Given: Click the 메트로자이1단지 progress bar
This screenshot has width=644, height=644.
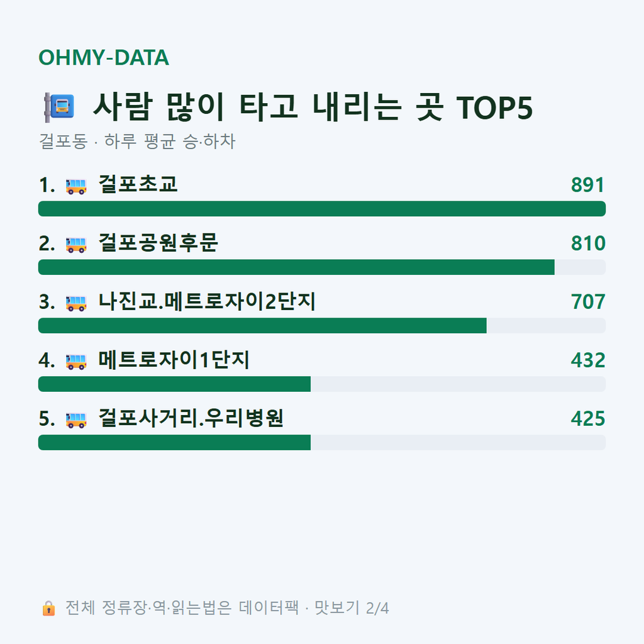Looking at the screenshot, I should pos(322,384).
